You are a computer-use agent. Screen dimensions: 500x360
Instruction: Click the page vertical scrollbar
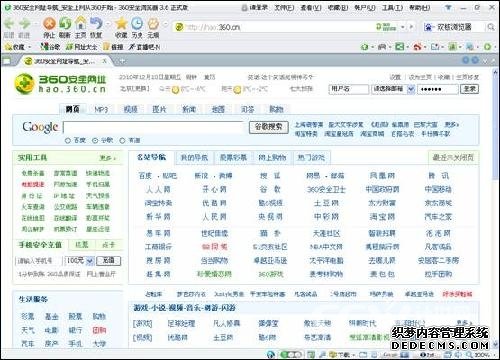pyautogui.click(x=496, y=207)
